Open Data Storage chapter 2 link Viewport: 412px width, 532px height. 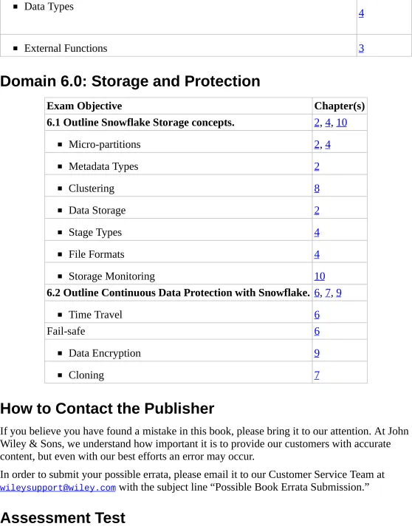point(317,211)
